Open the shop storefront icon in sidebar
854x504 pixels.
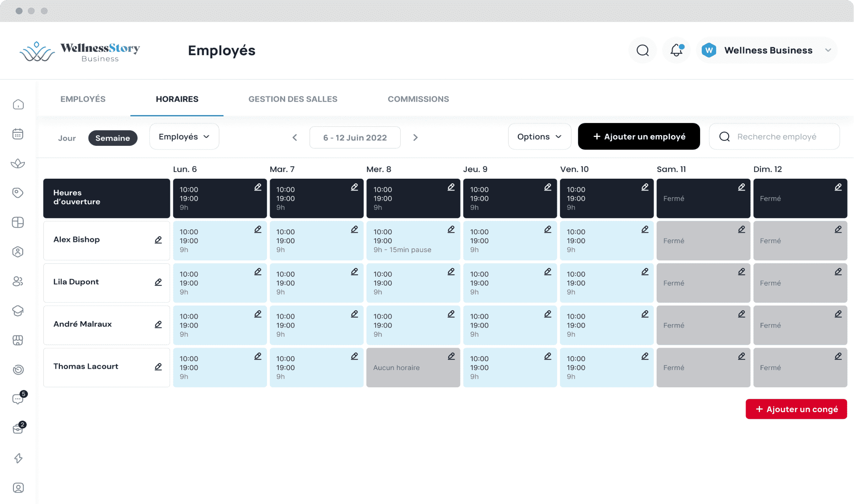point(18,340)
